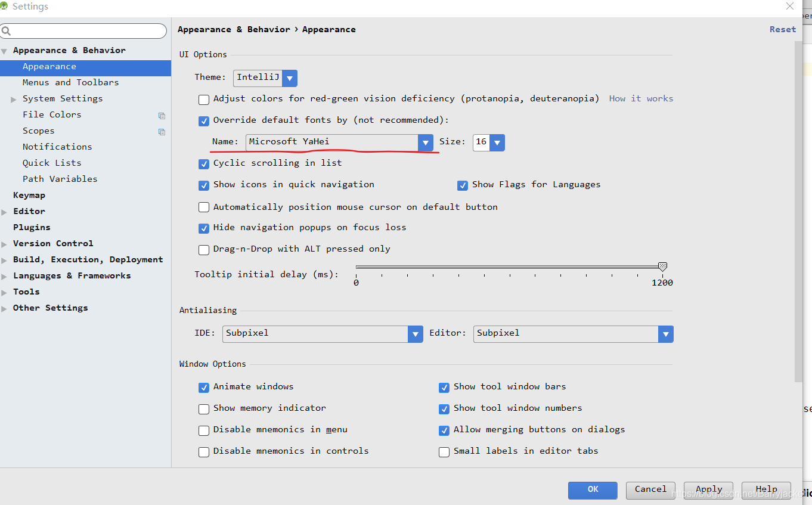Click in the settings search field
812x505 pixels.
coord(83,31)
